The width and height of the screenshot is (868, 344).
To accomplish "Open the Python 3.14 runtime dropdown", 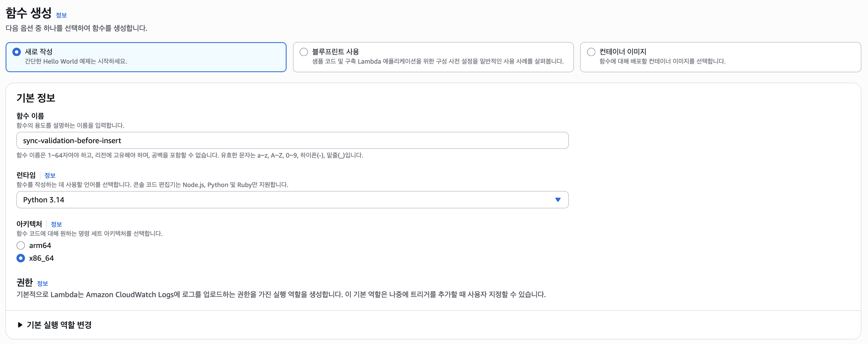I will 292,200.
